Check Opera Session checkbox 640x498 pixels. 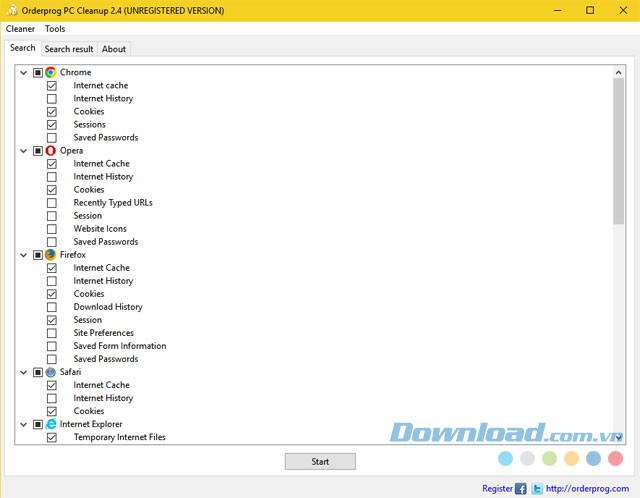pos(52,216)
